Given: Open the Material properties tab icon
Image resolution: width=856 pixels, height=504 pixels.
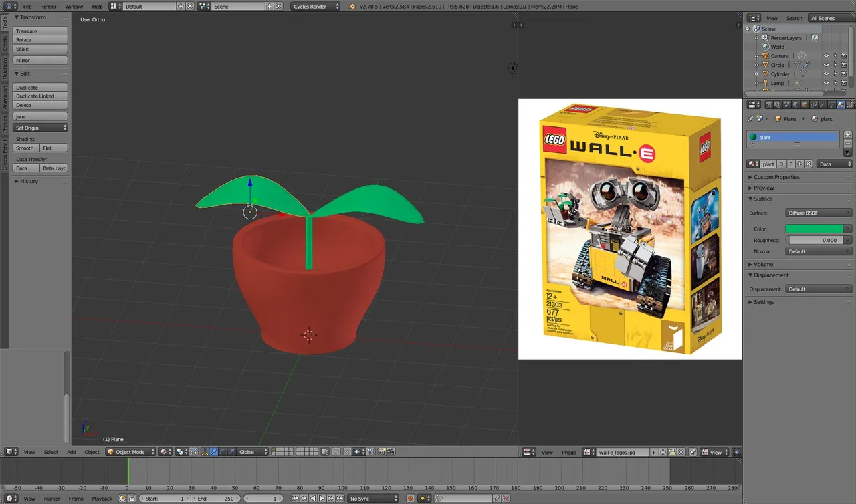Looking at the screenshot, I should [x=841, y=104].
